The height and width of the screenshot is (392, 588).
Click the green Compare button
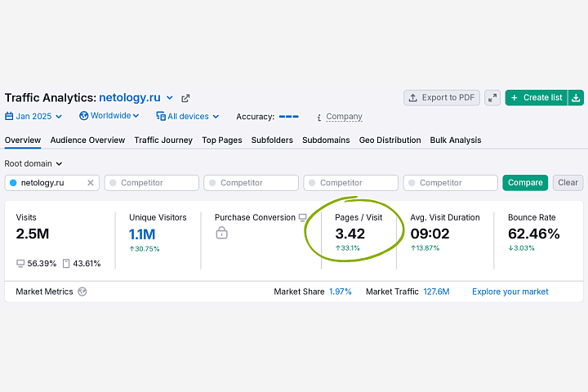click(525, 183)
